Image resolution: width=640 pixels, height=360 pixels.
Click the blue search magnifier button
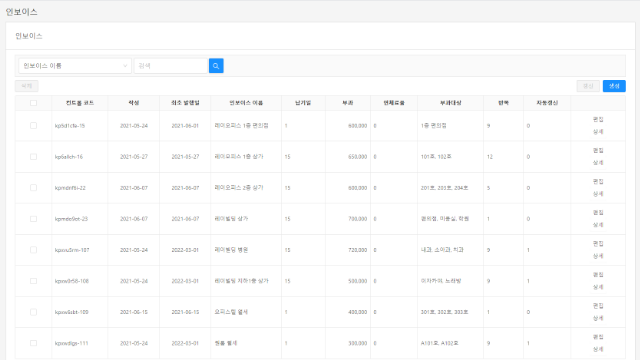(216, 66)
